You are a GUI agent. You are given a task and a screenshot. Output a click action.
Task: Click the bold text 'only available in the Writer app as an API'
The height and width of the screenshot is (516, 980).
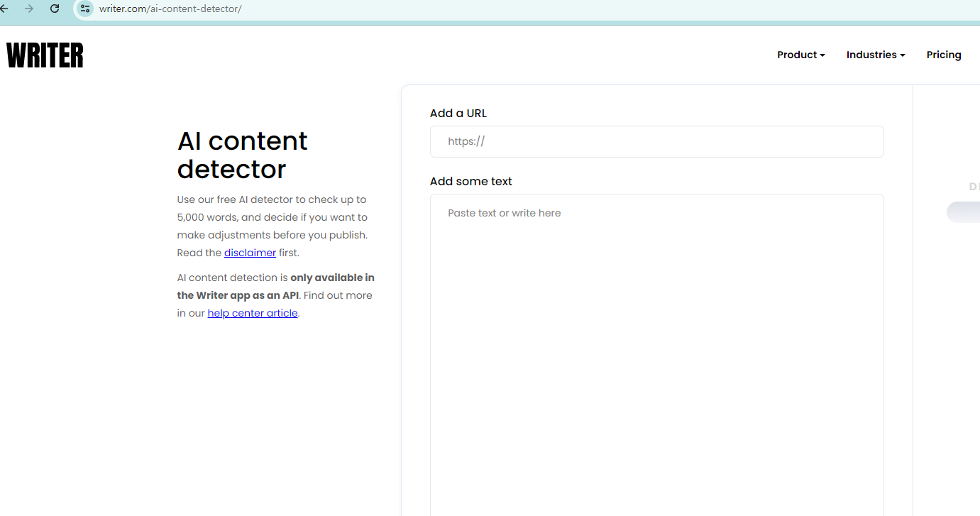click(x=276, y=286)
